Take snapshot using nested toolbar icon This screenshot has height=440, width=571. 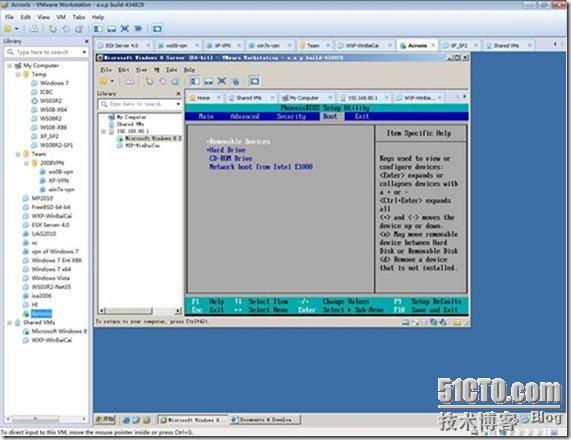pos(149,82)
